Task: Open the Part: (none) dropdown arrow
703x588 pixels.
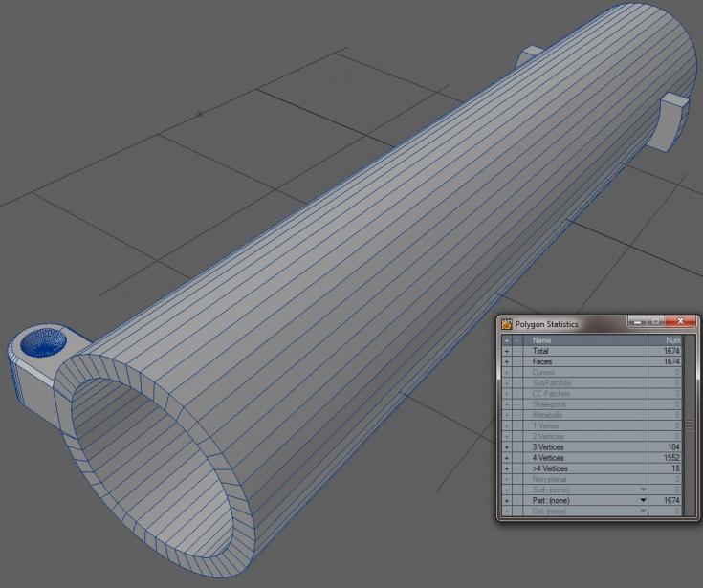Action: 643,500
